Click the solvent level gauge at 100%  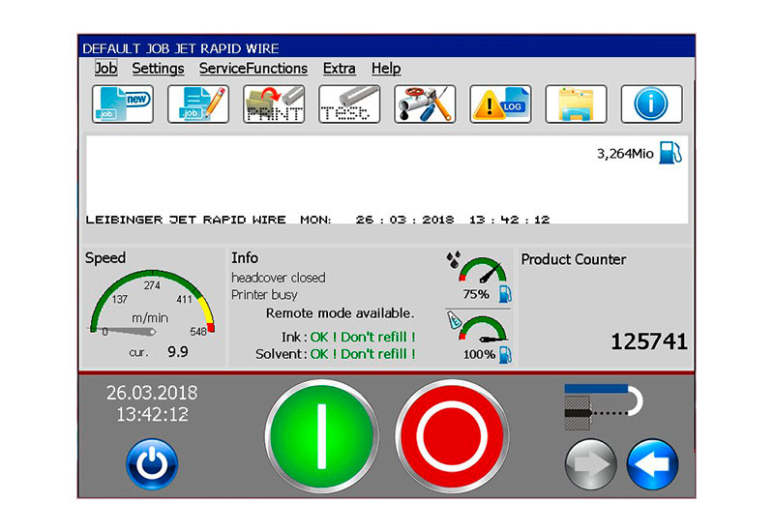click(482, 329)
